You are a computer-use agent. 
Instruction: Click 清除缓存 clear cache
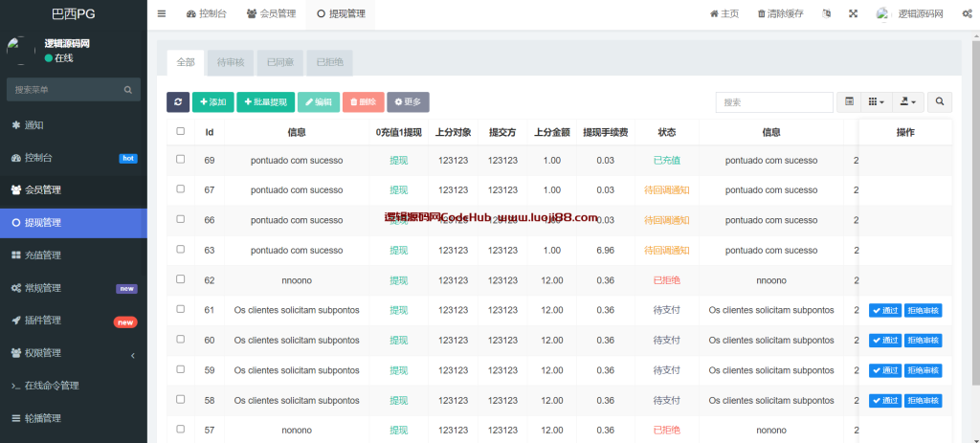781,13
